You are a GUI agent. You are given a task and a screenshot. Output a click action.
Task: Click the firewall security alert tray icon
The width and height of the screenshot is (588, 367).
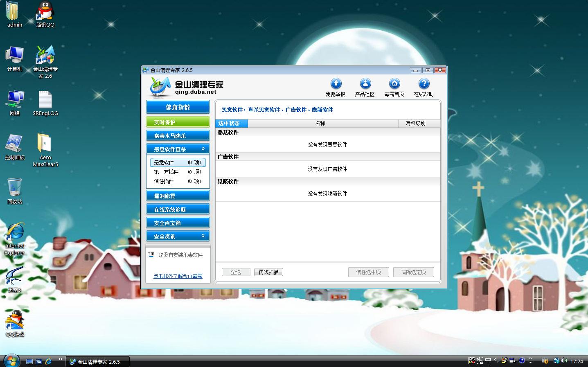click(x=545, y=361)
